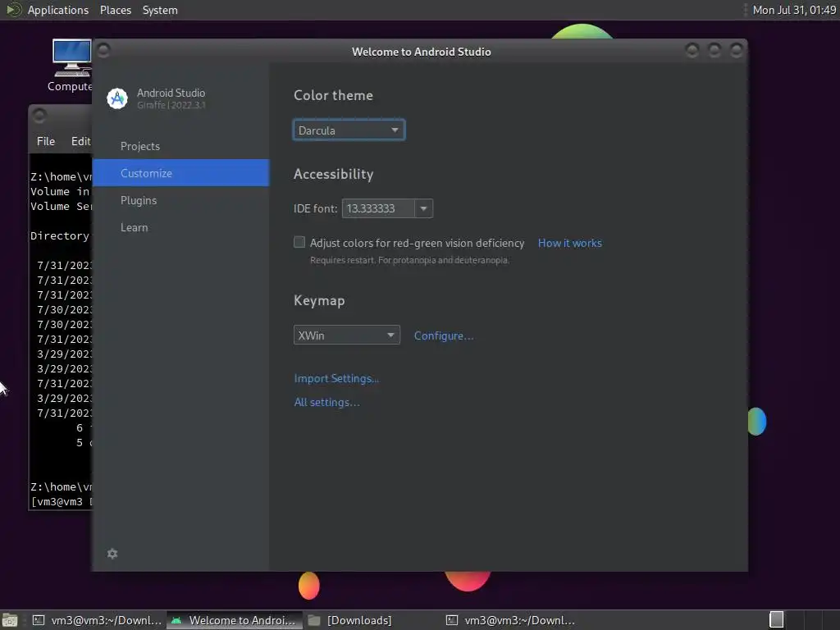
Task: Open the Darcula color theme dropdown
Action: click(x=349, y=130)
